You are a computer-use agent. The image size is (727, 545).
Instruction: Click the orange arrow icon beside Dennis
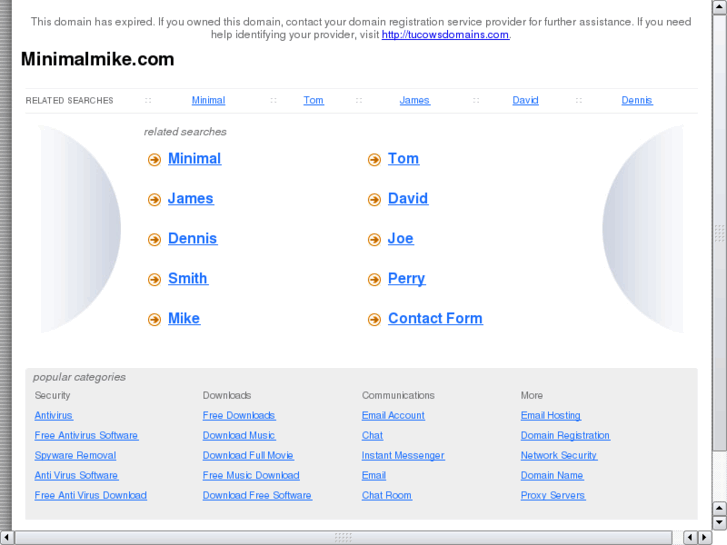click(154, 240)
